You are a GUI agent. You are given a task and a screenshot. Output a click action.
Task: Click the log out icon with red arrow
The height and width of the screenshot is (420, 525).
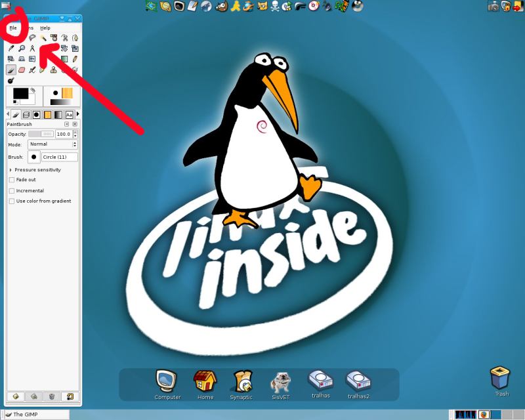pos(518,6)
